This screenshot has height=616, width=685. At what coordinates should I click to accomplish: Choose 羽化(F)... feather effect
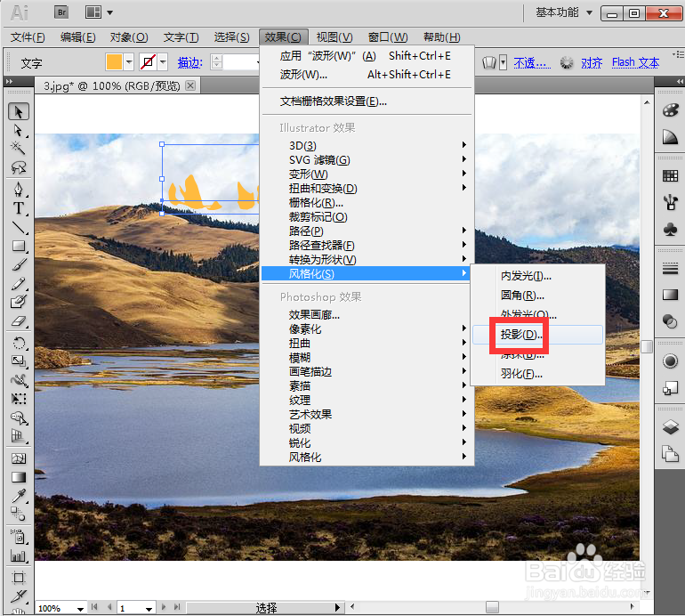(538, 374)
